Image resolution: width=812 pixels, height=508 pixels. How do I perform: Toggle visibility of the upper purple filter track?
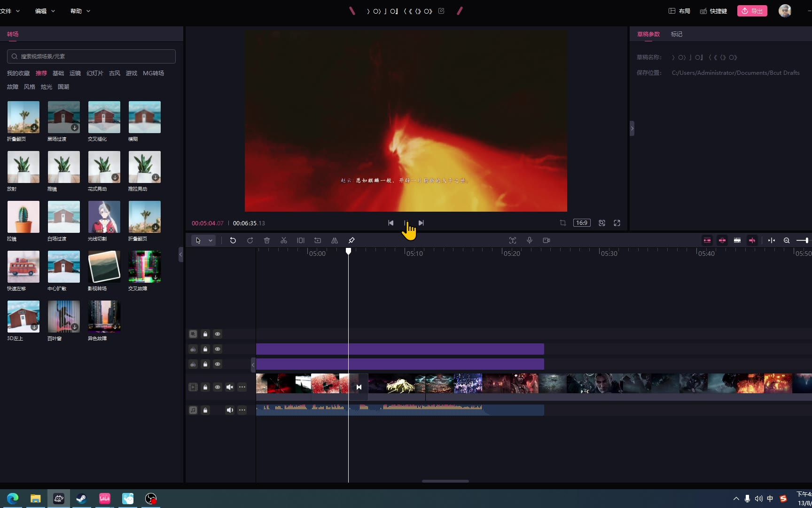click(218, 349)
